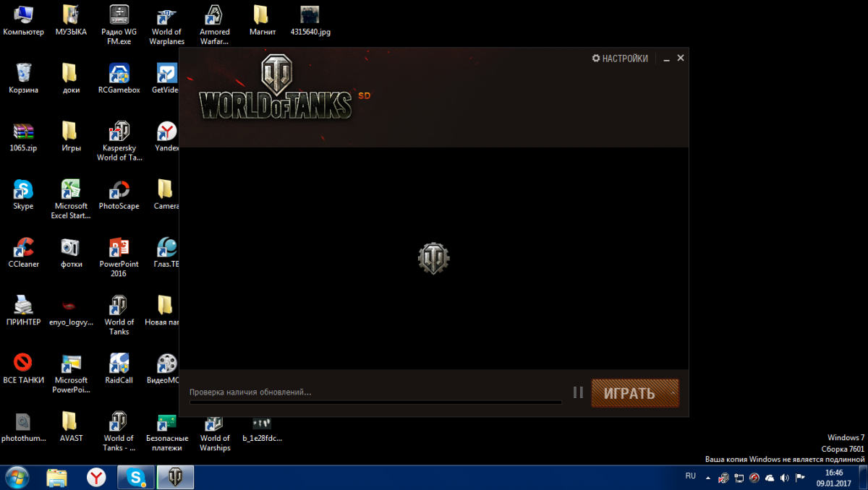Select Компьютер desktop icon
Image resolution: width=868 pixels, height=490 pixels.
click(x=23, y=20)
